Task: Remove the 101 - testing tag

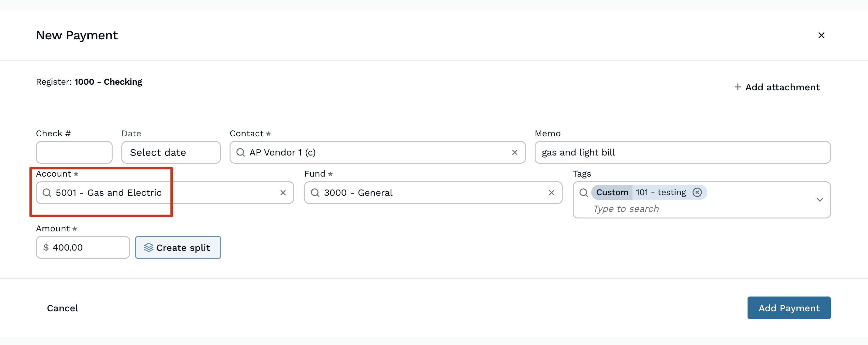Action: click(697, 192)
